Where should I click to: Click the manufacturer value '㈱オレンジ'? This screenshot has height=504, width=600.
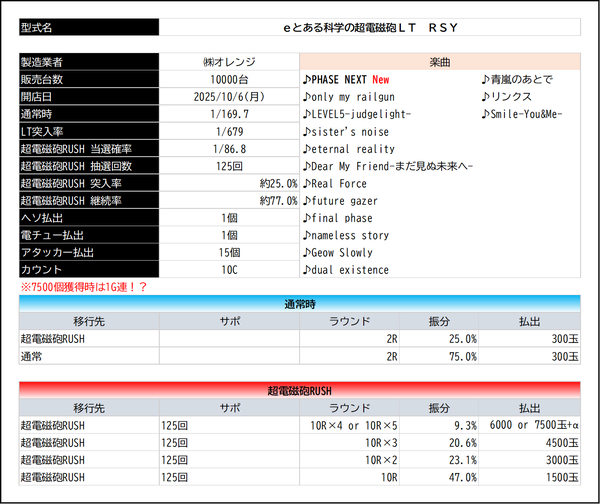pos(229,62)
